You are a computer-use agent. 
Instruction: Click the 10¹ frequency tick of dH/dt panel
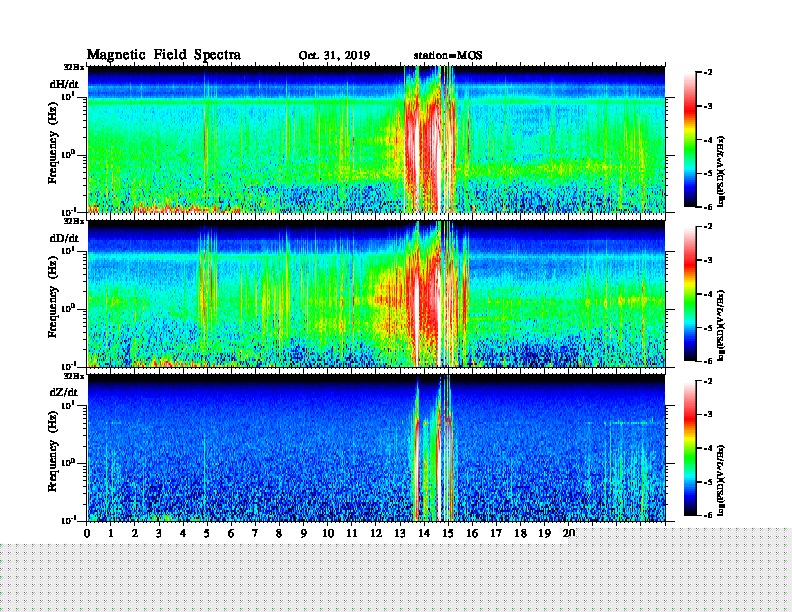69,96
